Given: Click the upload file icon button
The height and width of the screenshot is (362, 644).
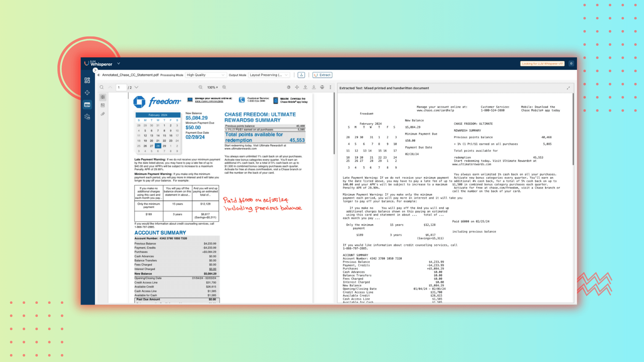Looking at the screenshot, I should 301,75.
